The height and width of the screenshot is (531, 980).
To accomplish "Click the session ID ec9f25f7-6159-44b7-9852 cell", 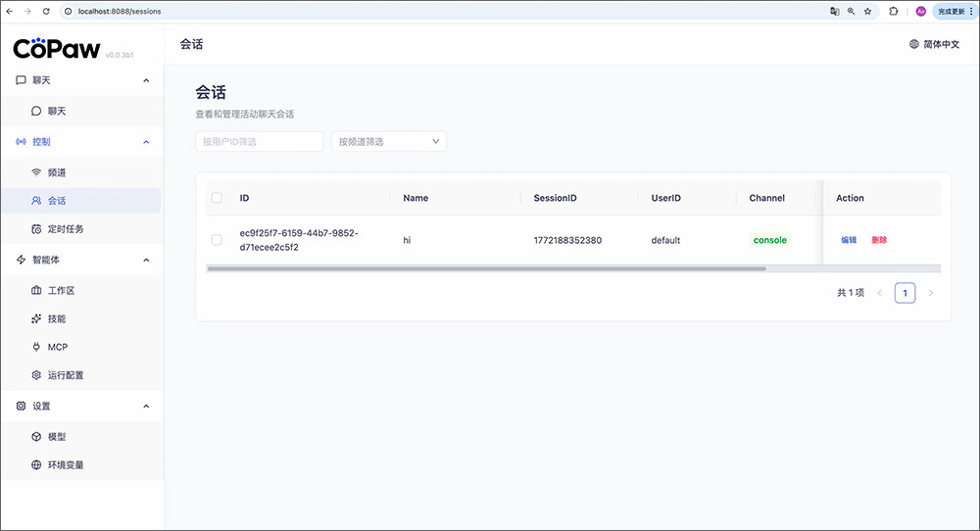I will point(299,240).
